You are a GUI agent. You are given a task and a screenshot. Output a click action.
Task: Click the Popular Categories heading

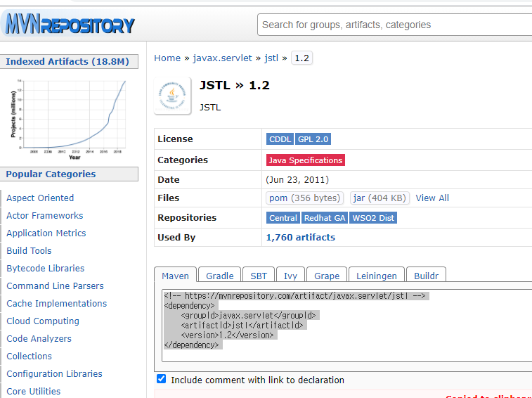(51, 174)
